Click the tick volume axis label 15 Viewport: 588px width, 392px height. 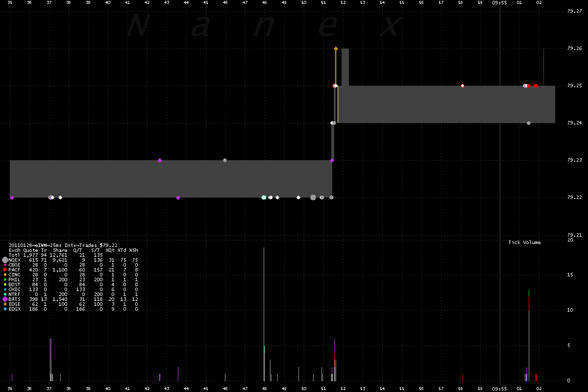[570, 275]
